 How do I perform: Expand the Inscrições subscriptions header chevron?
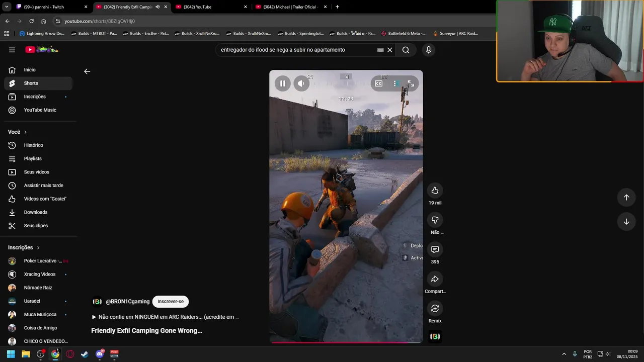click(38, 247)
